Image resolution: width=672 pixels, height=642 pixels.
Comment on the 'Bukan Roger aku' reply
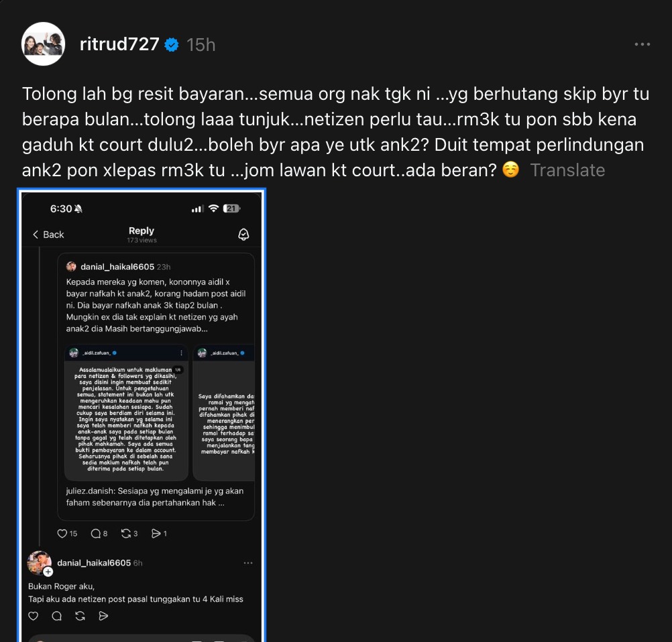click(56, 616)
